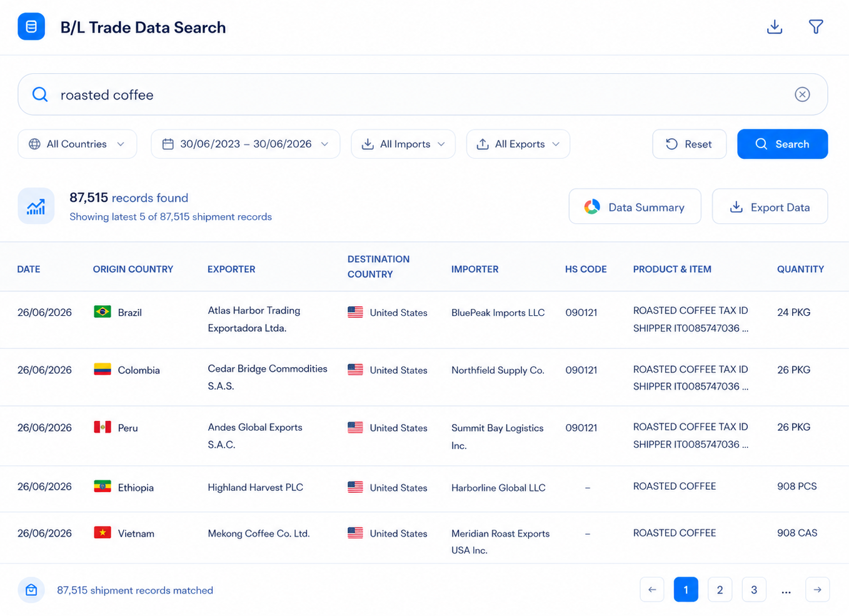The height and width of the screenshot is (616, 849).
Task: Click importer Harborline Global LLC
Action: [x=498, y=488]
